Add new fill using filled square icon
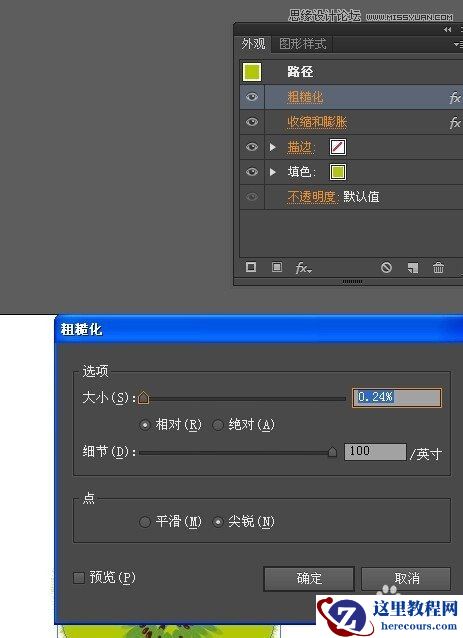 [277, 267]
